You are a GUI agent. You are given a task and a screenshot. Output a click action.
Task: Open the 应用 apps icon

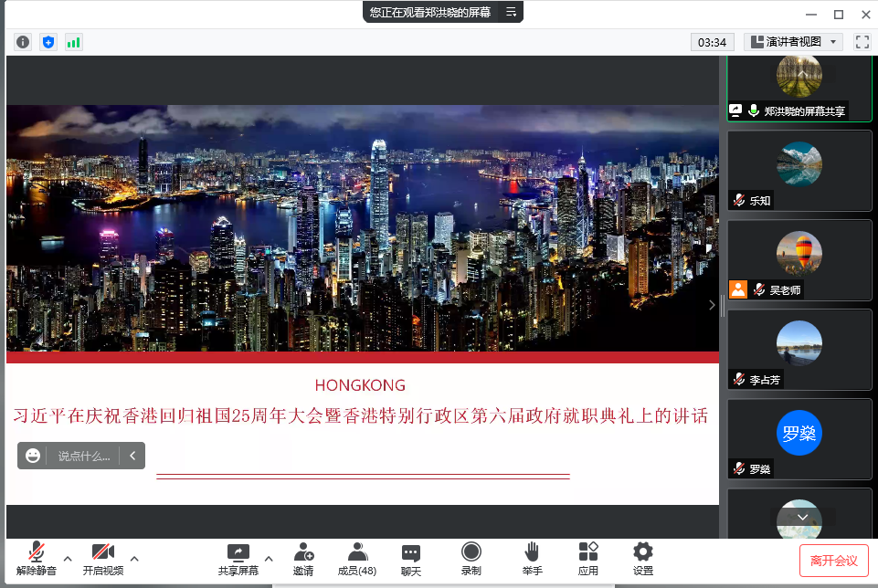point(587,558)
